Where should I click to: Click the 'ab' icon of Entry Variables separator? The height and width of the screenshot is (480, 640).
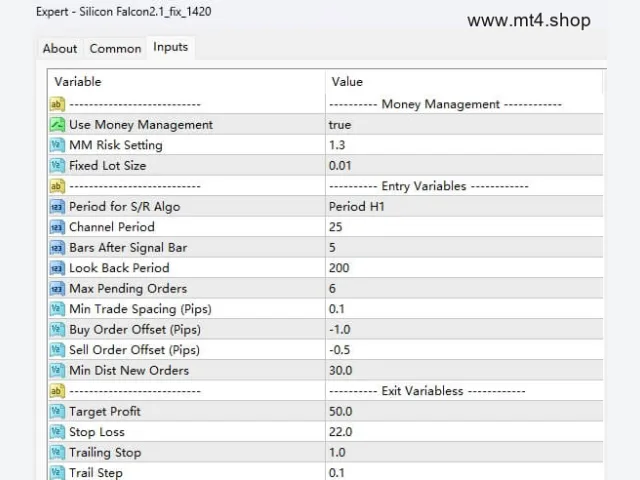click(57, 186)
